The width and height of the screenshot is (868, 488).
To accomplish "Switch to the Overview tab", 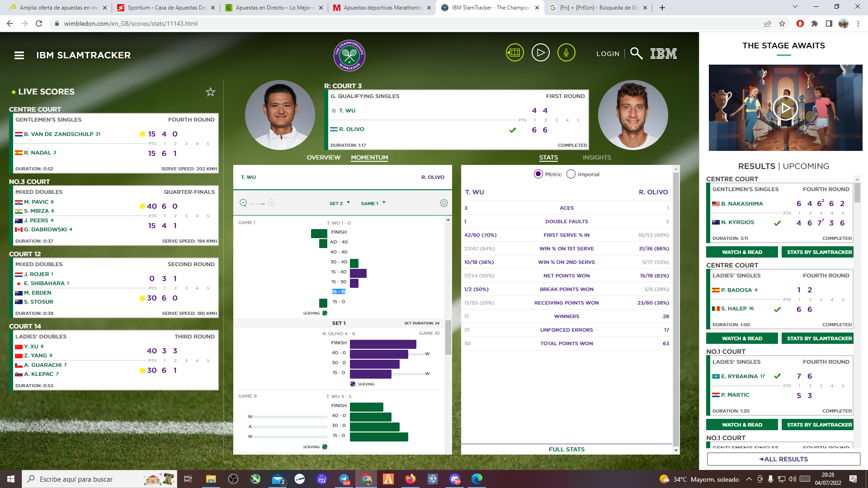I will tap(323, 158).
